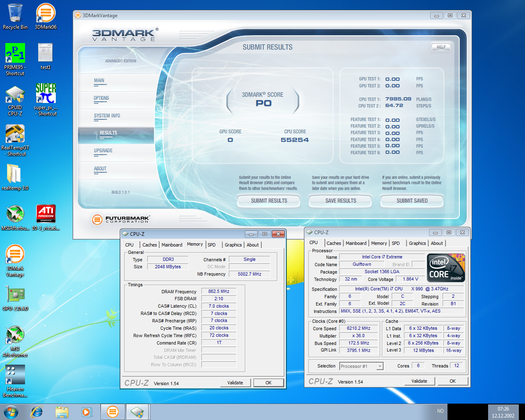Open the UPGRADE section in 3DMark Vantage
Viewport: 525px width, 420px height.
coord(103,151)
